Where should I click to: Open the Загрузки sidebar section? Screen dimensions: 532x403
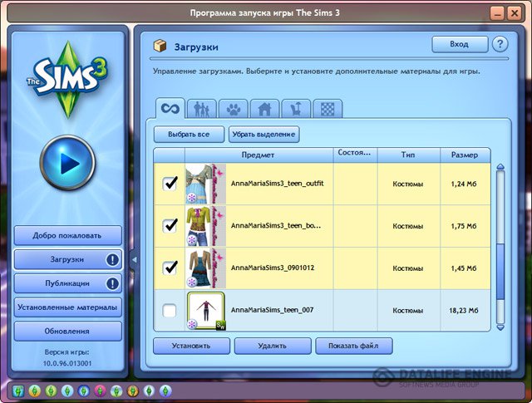[x=67, y=259]
